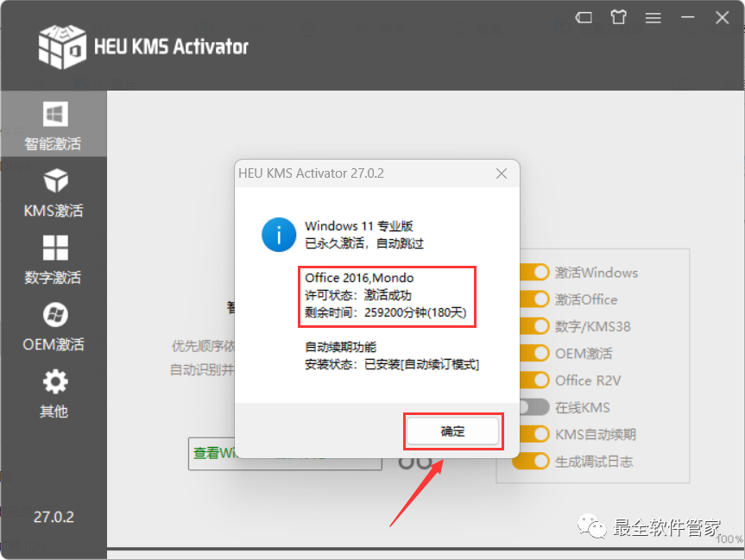
Task: Click the '自动续期功能' heading
Action: (341, 347)
